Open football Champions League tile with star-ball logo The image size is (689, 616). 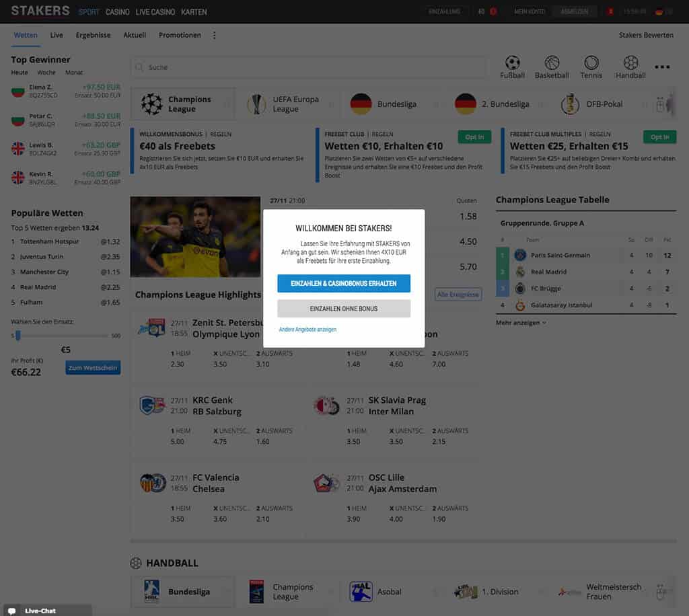182,104
